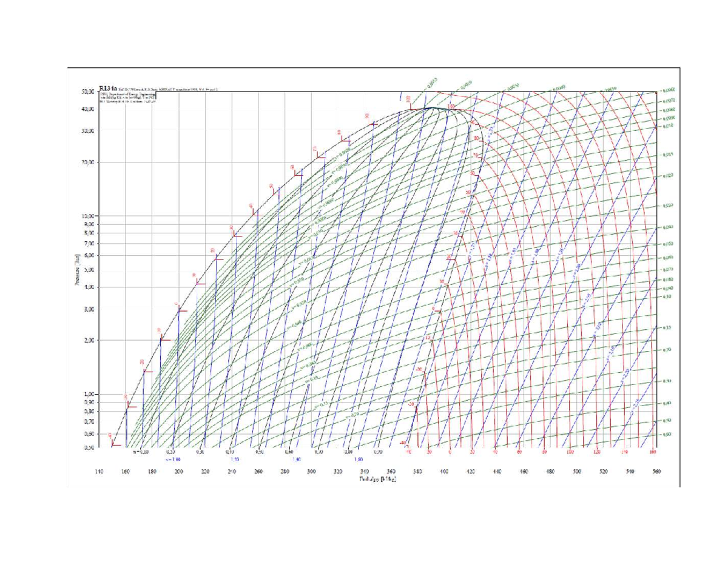
Task: Click the 4,00 pressure axis label
Action: coord(89,287)
